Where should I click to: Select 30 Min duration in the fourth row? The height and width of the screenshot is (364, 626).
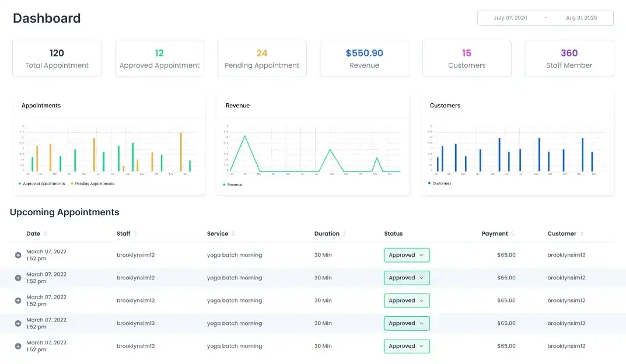click(323, 323)
